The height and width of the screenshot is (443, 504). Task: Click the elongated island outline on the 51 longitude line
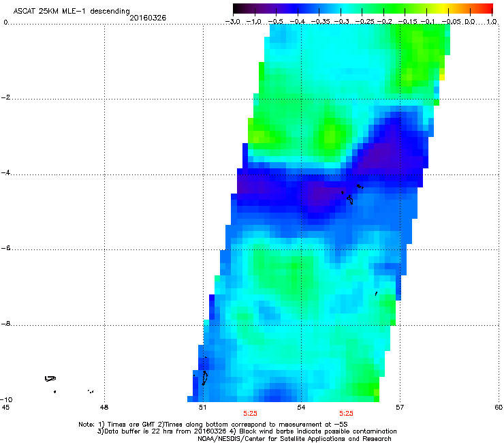[204, 378]
